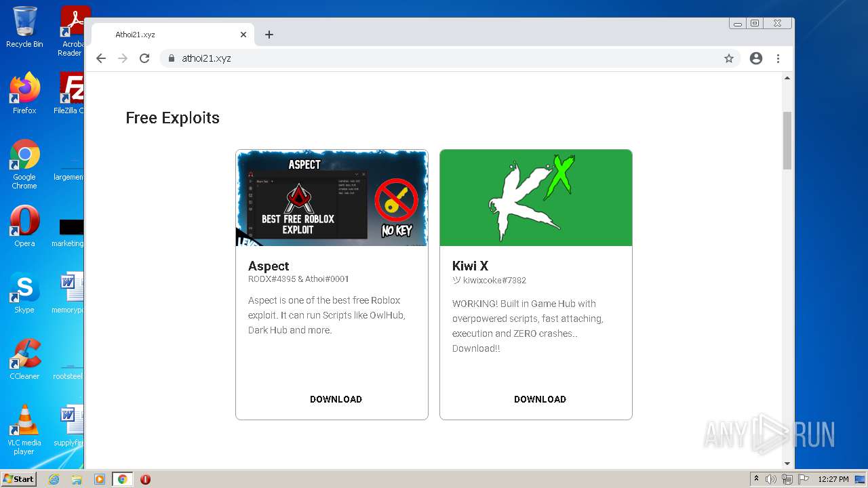Screen dimensions: 868x488
Task: Click the Aspect card banner image
Action: pyautogui.click(x=332, y=198)
